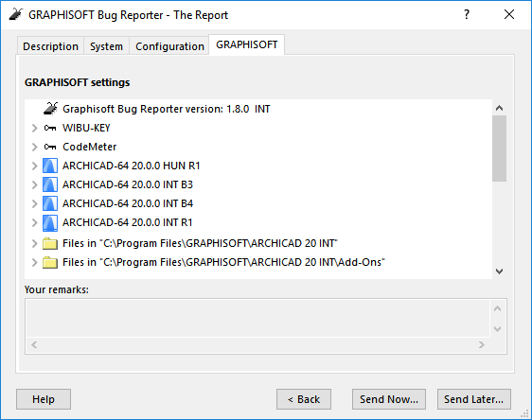Click the settings list vertical scrollbar thumb
The image size is (532, 420).
tap(499, 149)
